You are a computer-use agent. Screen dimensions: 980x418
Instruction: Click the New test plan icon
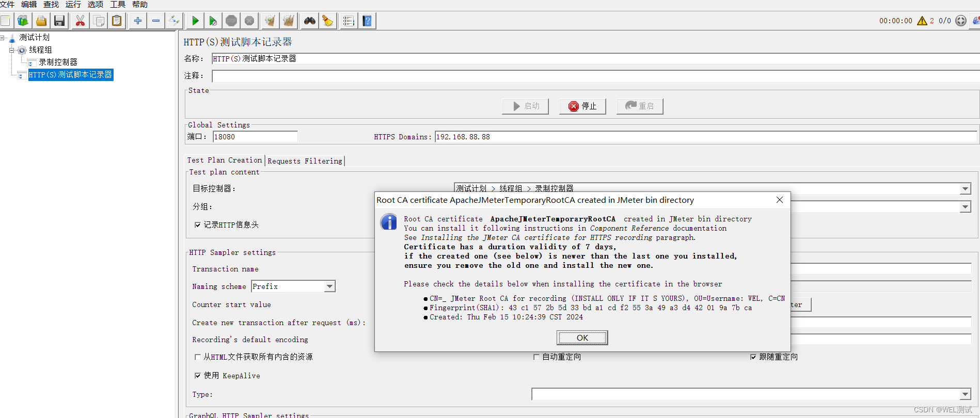click(x=6, y=21)
